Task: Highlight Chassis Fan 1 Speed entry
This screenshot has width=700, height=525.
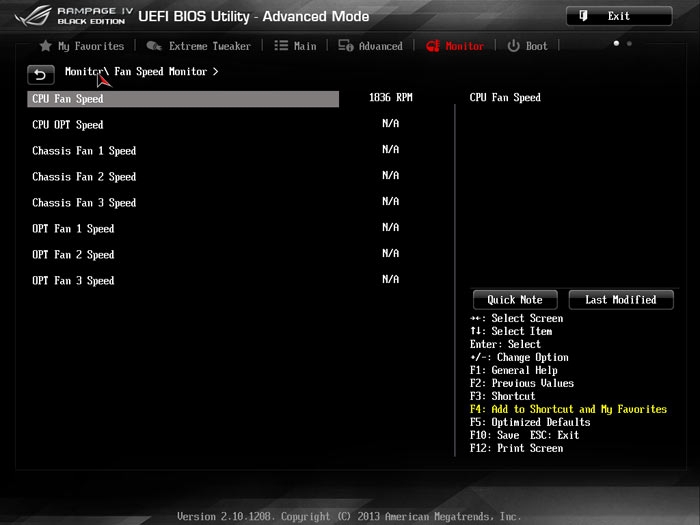Action: [x=84, y=151]
